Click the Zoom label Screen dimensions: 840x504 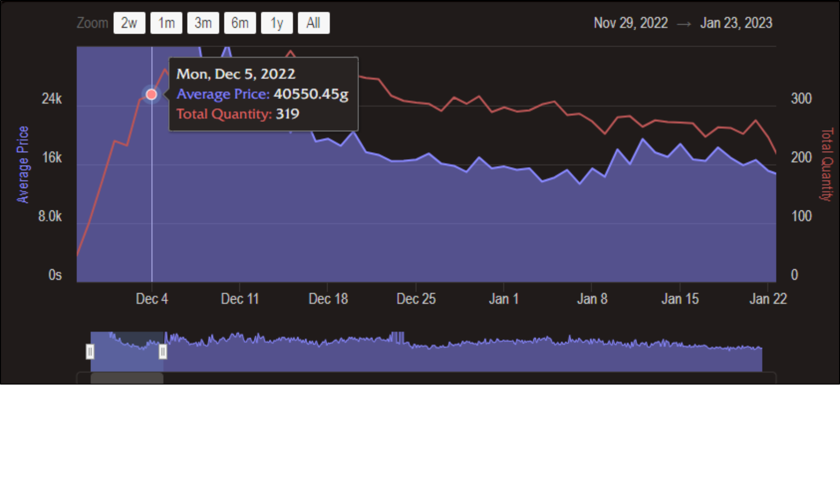(92, 23)
